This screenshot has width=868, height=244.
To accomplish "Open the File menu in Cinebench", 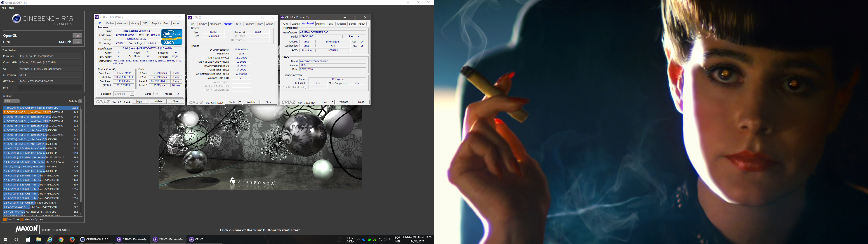I will (x=4, y=8).
